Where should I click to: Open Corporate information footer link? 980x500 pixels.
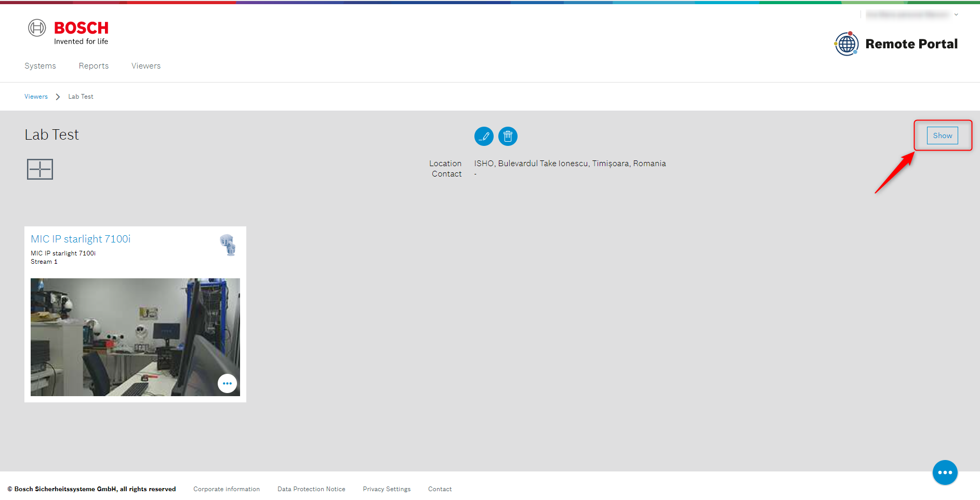coord(227,489)
